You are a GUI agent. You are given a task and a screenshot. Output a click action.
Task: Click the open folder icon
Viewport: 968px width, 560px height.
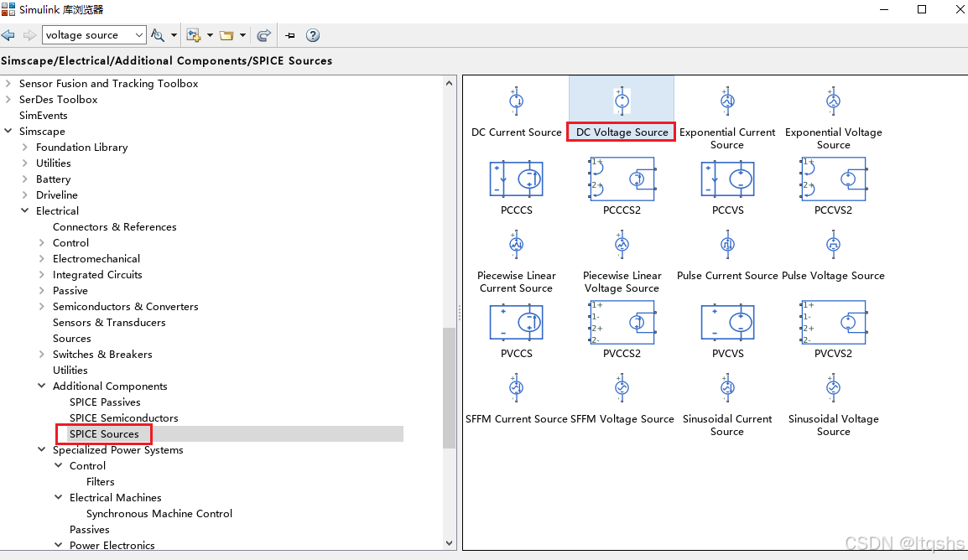(x=226, y=35)
